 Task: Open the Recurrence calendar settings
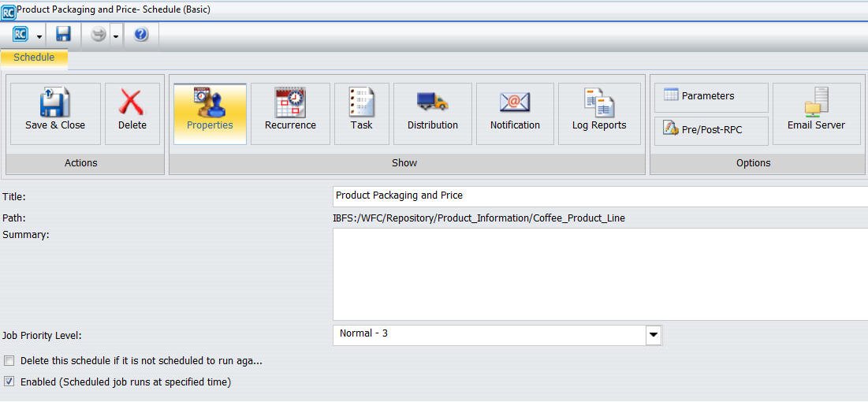pos(290,114)
